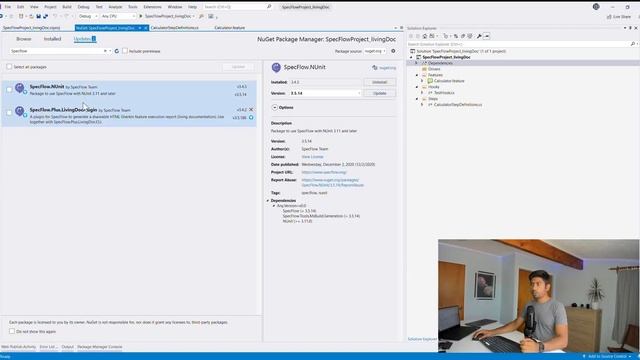Click the Save All toolbar icon
Viewport: 640px width, 360px height.
[x=45, y=16]
